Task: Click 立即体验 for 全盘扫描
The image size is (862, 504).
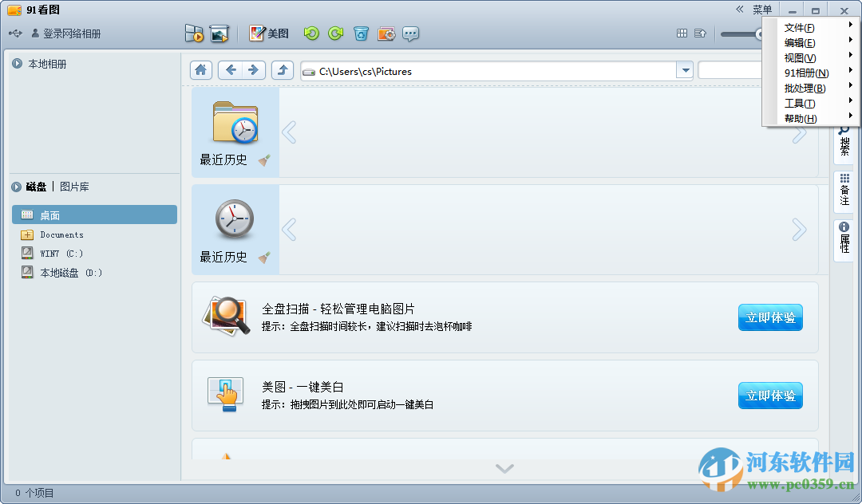Action: [770, 317]
